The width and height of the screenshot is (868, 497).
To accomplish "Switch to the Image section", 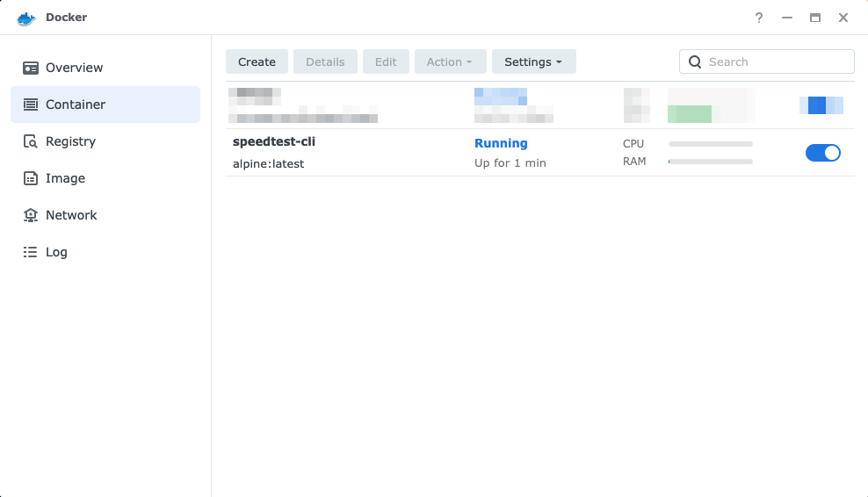I will (x=105, y=178).
